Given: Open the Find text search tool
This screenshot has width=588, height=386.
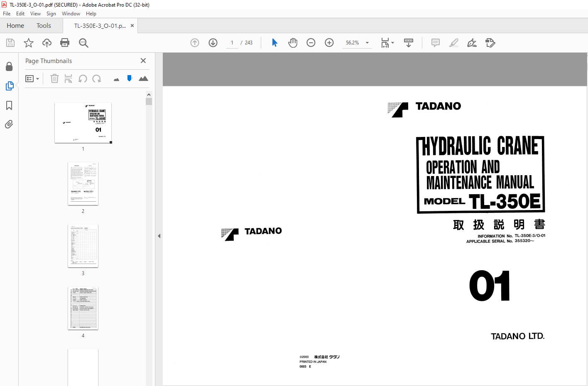Looking at the screenshot, I should [83, 43].
